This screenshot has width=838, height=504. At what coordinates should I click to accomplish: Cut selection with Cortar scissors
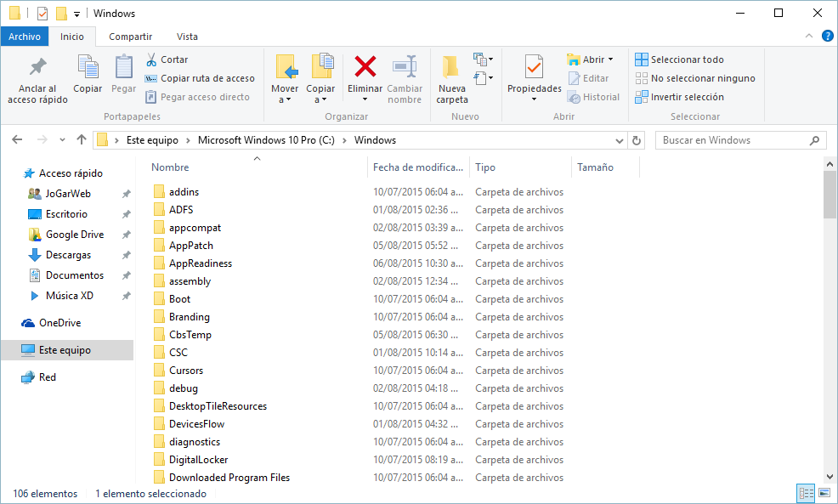(x=167, y=59)
